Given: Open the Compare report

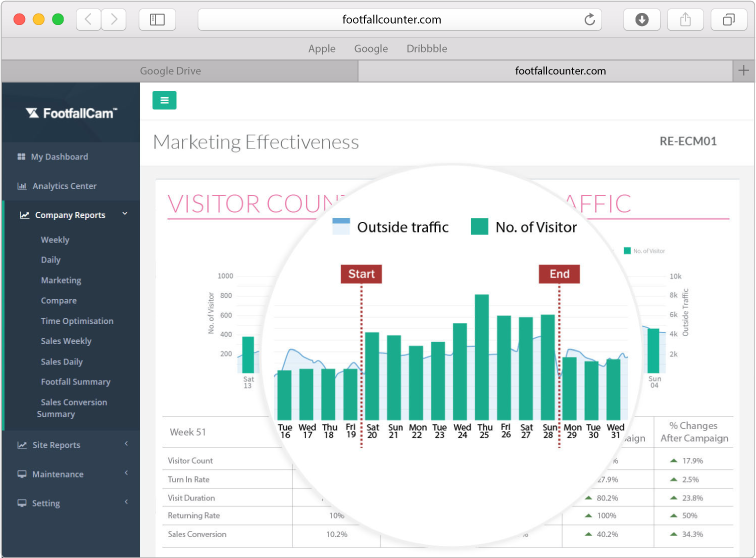Looking at the screenshot, I should (58, 300).
